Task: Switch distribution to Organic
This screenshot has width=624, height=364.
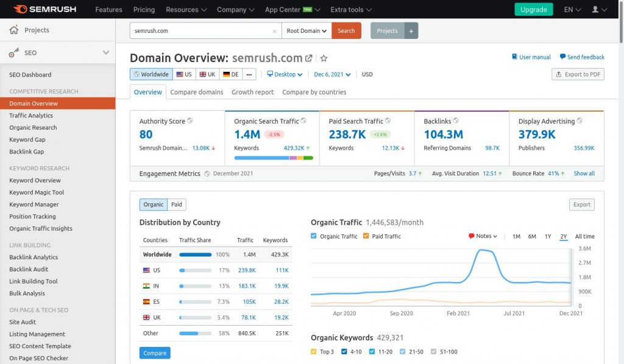Action: click(153, 205)
